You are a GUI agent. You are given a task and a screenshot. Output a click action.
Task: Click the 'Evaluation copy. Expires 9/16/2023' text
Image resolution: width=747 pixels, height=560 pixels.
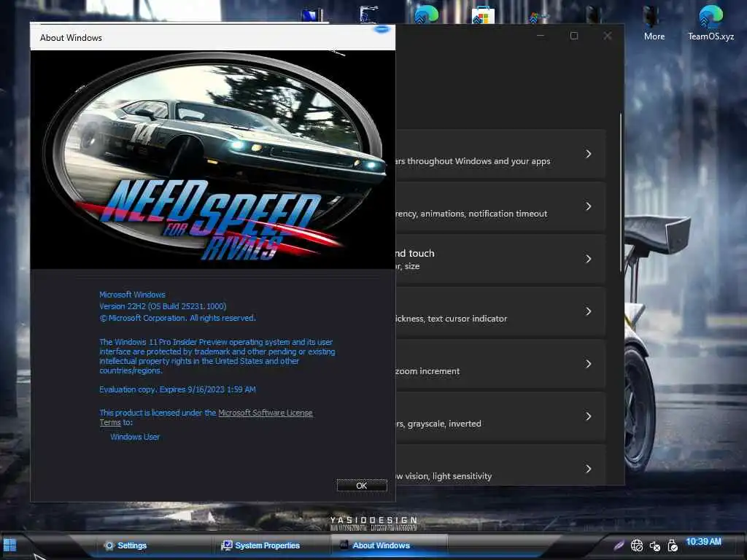pyautogui.click(x=177, y=389)
